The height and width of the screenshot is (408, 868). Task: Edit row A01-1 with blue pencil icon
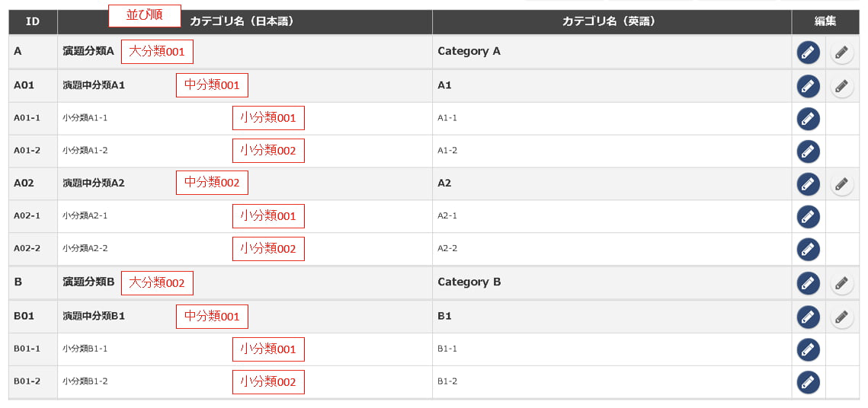point(808,119)
